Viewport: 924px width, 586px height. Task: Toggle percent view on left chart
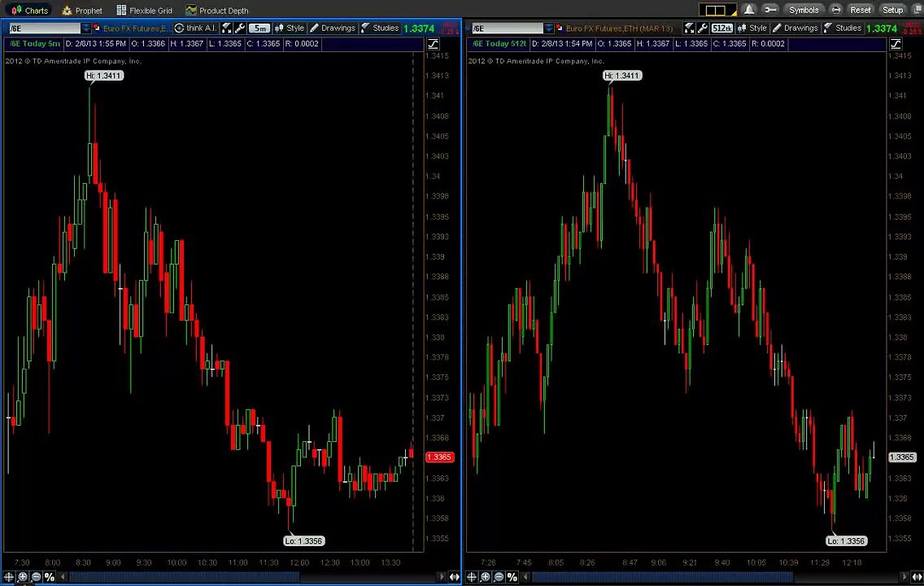[x=50, y=577]
